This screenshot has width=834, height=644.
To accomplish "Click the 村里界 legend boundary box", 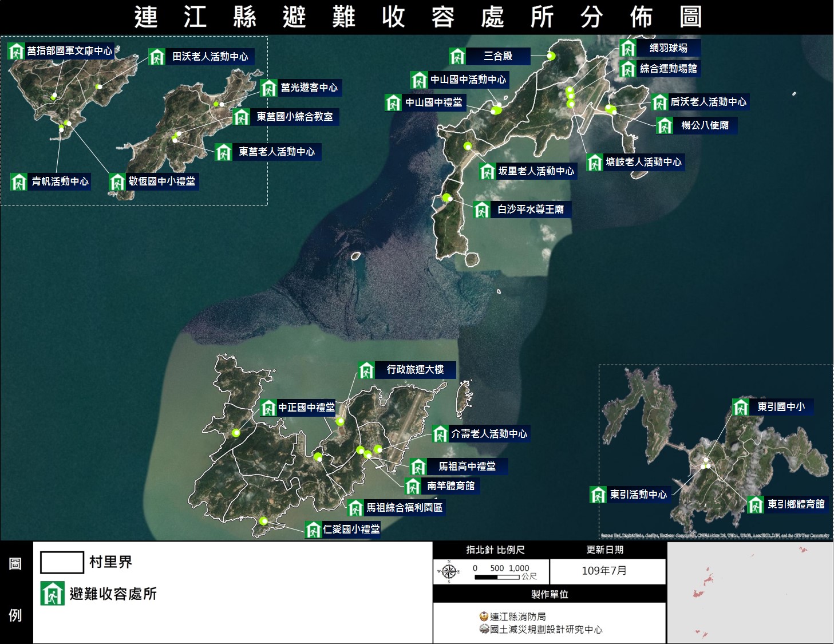I will [x=62, y=562].
